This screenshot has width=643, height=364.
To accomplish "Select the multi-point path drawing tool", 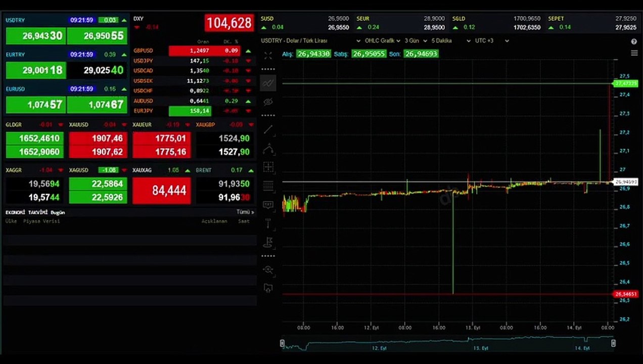I will (x=268, y=149).
